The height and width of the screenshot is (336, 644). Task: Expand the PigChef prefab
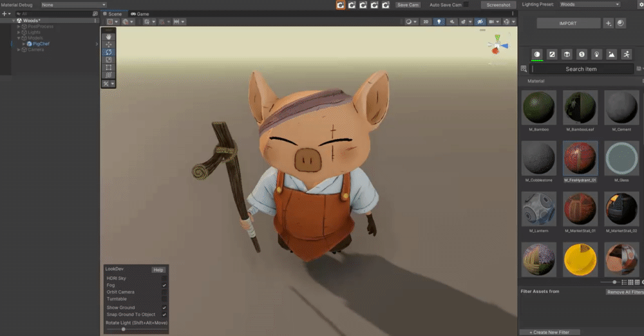click(x=23, y=44)
